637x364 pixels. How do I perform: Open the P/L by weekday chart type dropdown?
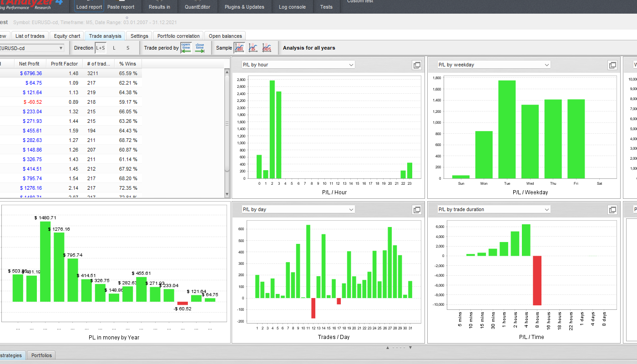coord(494,65)
